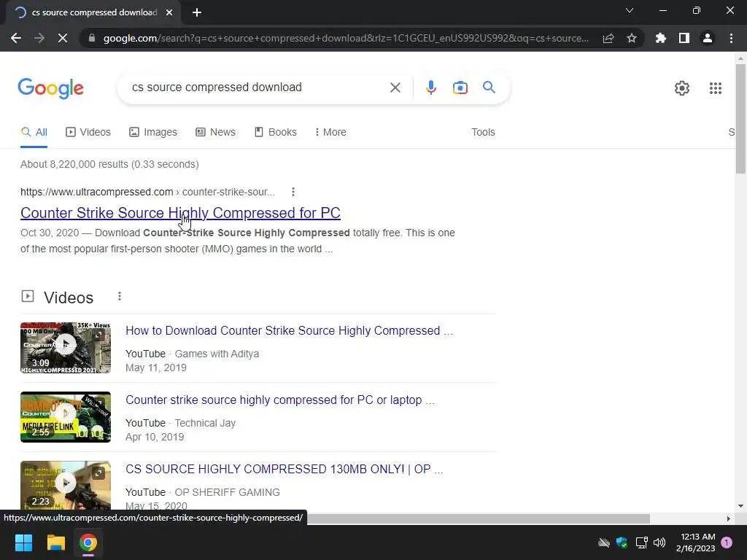Switch to the News tab
Viewport: 747px width, 560px height.
pos(215,133)
